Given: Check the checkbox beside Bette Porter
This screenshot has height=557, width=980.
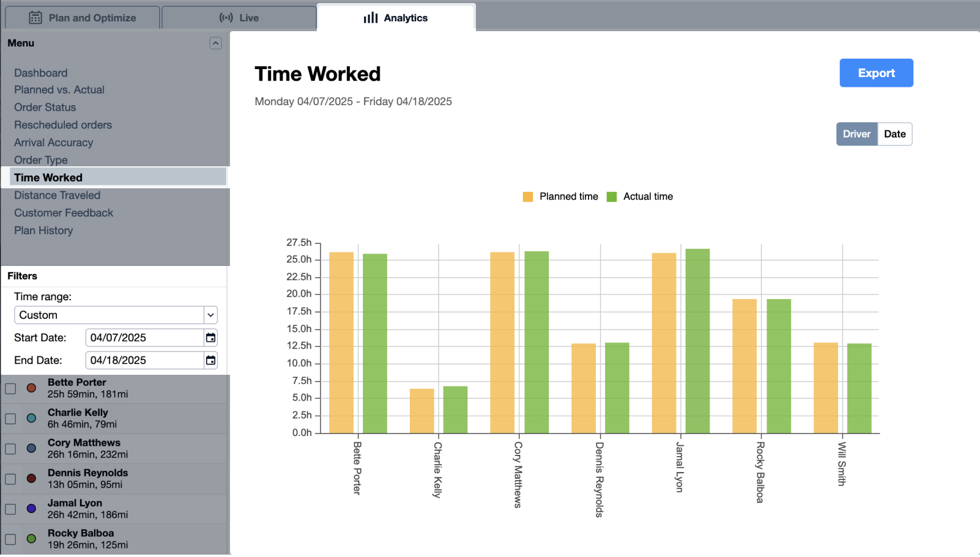Looking at the screenshot, I should coord(10,388).
